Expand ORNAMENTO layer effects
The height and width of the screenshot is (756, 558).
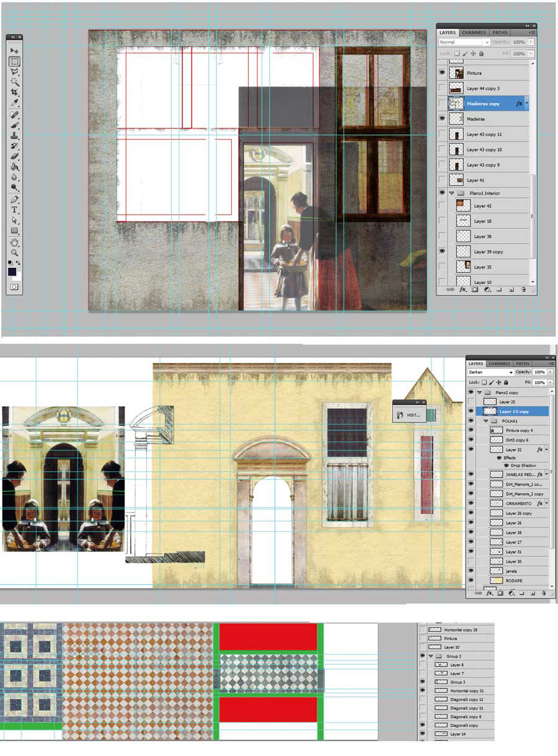[x=546, y=504]
